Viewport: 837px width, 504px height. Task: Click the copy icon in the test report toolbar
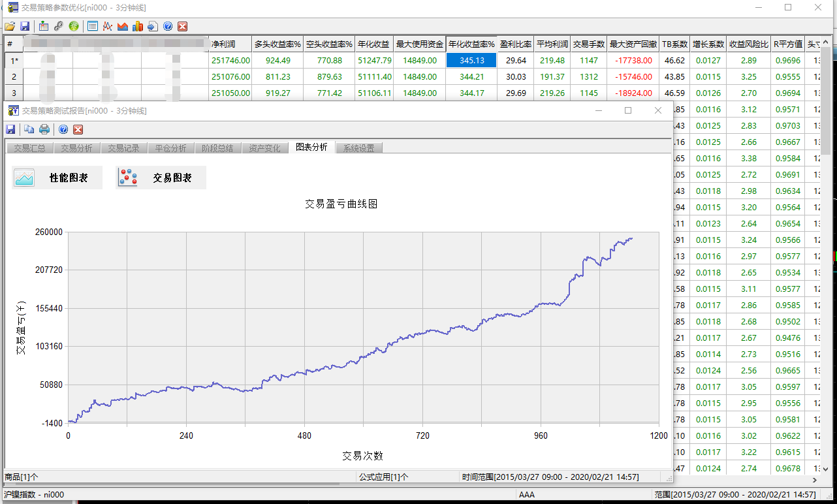[29, 129]
